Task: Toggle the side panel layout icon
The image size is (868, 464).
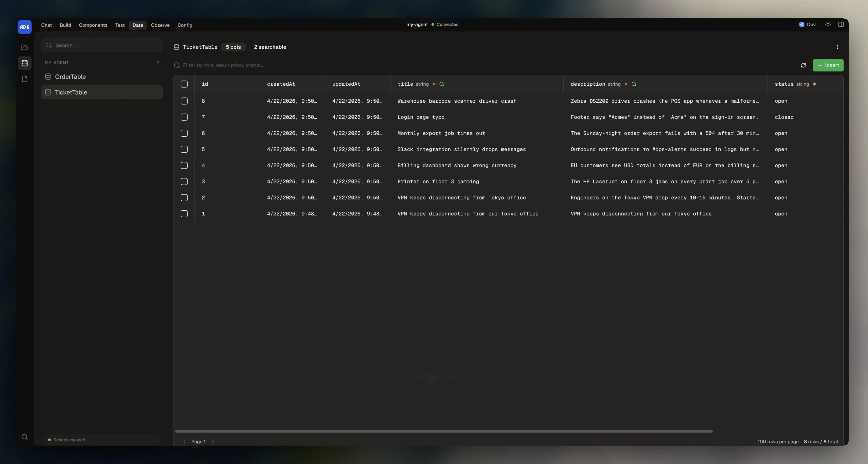Action: [841, 25]
